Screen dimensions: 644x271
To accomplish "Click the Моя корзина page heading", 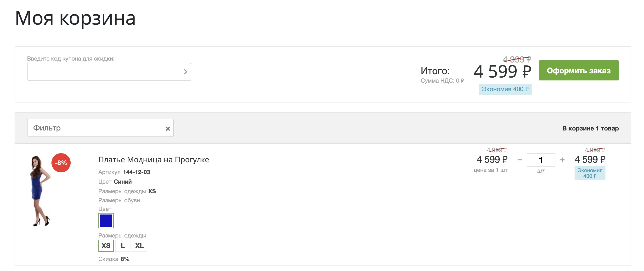I will coord(75,18).
